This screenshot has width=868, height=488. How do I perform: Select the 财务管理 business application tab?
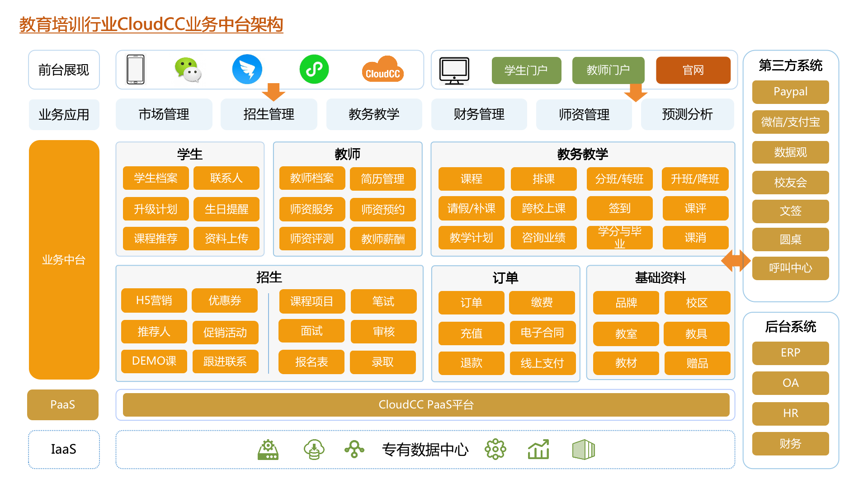pyautogui.click(x=479, y=114)
